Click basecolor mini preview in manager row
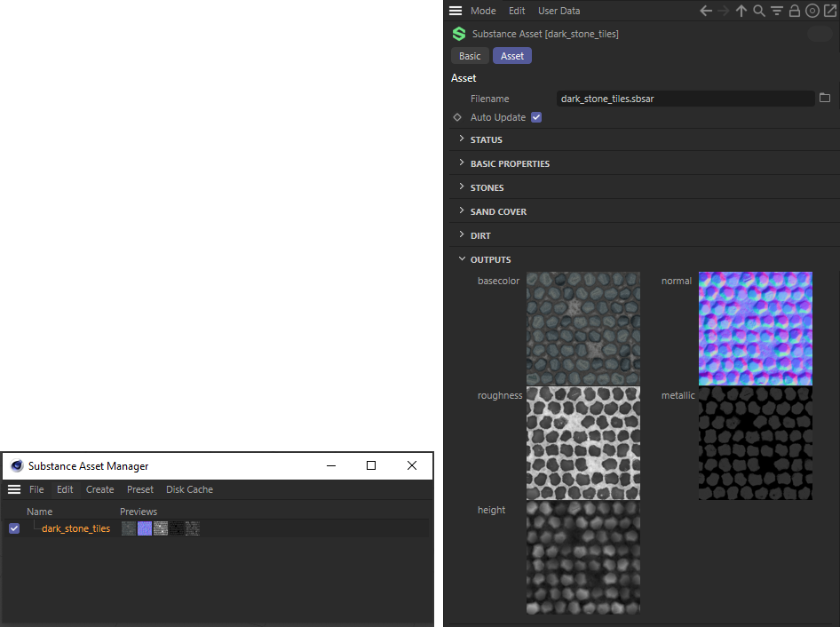 (129, 528)
